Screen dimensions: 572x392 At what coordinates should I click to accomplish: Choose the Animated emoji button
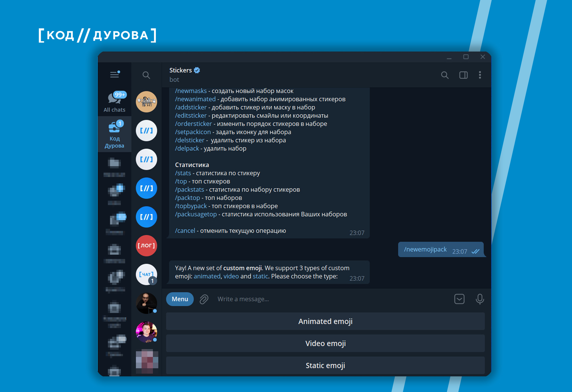pos(325,321)
